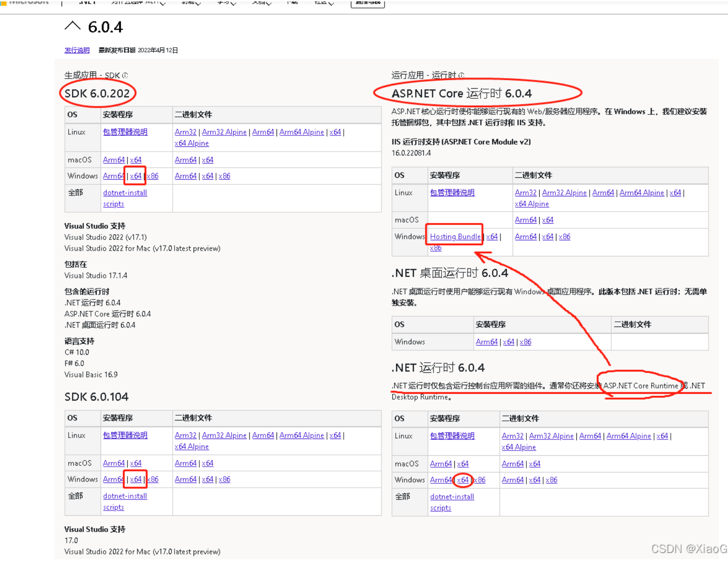The width and height of the screenshot is (728, 563).
Task: Download SDK 6.0.104 Windows Arm64 binary
Action: click(185, 480)
